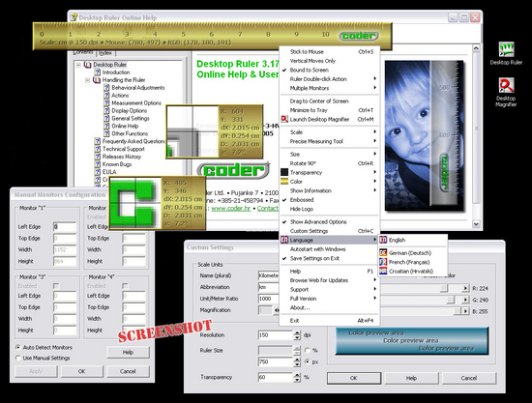Select the Auto Detect Monitors radio button

pos(18,347)
